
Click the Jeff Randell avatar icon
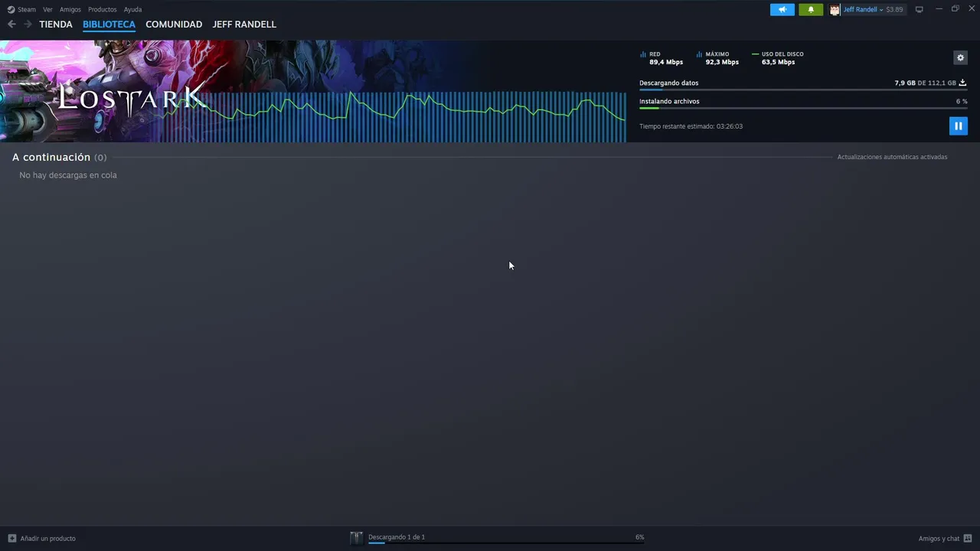click(x=835, y=10)
